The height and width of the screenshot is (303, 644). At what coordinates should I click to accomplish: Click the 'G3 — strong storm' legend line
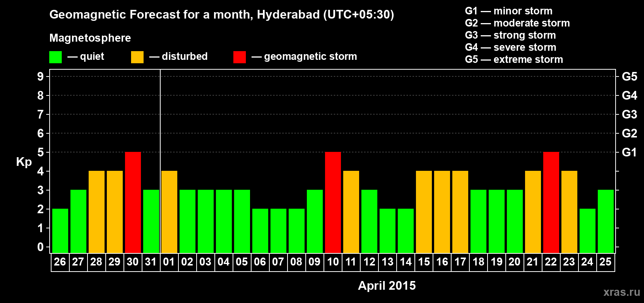click(x=511, y=35)
